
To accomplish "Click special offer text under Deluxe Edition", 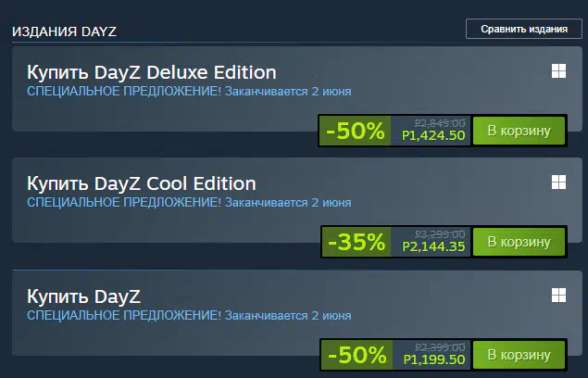I will coord(189,91).
